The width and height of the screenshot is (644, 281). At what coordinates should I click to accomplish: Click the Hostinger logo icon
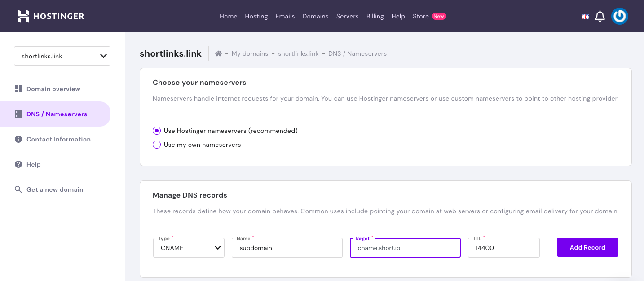[x=23, y=16]
